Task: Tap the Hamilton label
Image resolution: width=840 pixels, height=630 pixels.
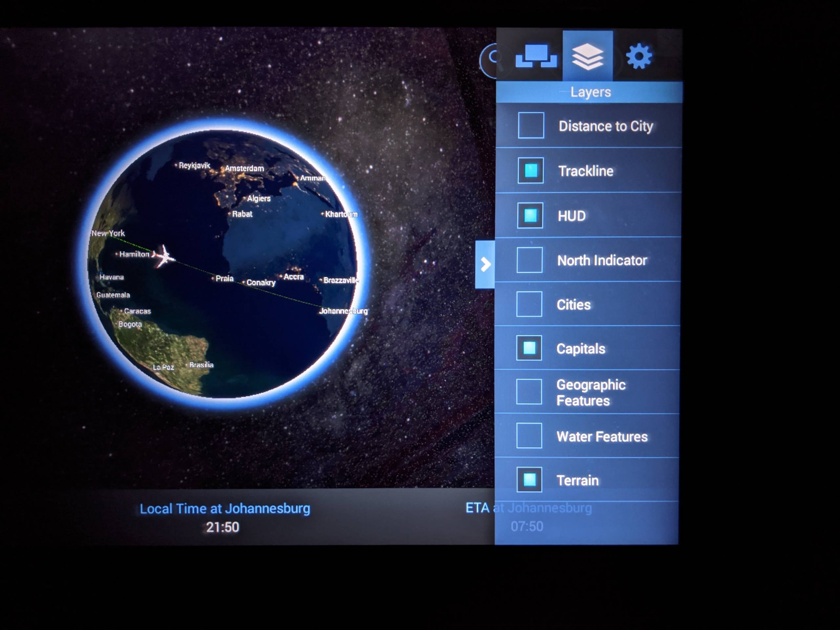Action: [134, 254]
